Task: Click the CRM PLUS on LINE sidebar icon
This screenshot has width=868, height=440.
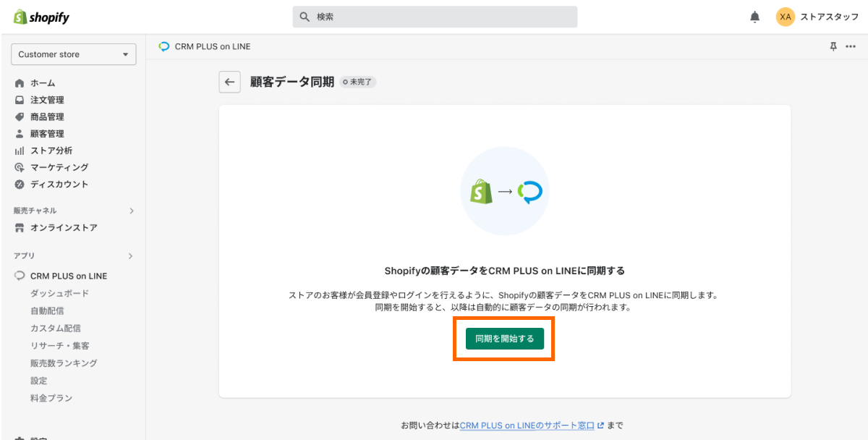Action: tap(20, 276)
